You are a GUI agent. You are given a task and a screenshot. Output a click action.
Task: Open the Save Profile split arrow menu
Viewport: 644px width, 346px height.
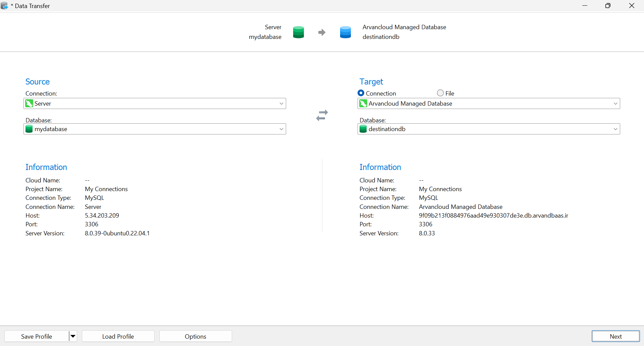tap(73, 336)
